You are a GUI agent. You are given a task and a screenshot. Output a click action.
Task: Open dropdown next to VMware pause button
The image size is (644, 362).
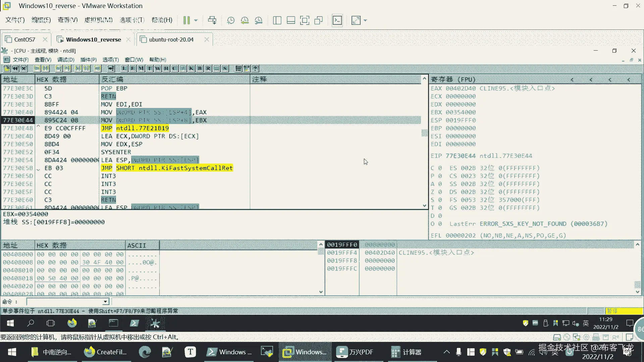point(196,20)
